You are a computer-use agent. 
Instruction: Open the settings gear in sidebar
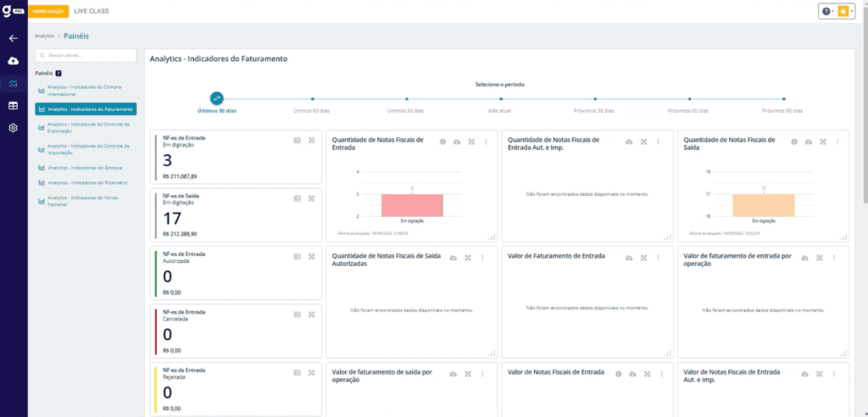pyautogui.click(x=13, y=127)
